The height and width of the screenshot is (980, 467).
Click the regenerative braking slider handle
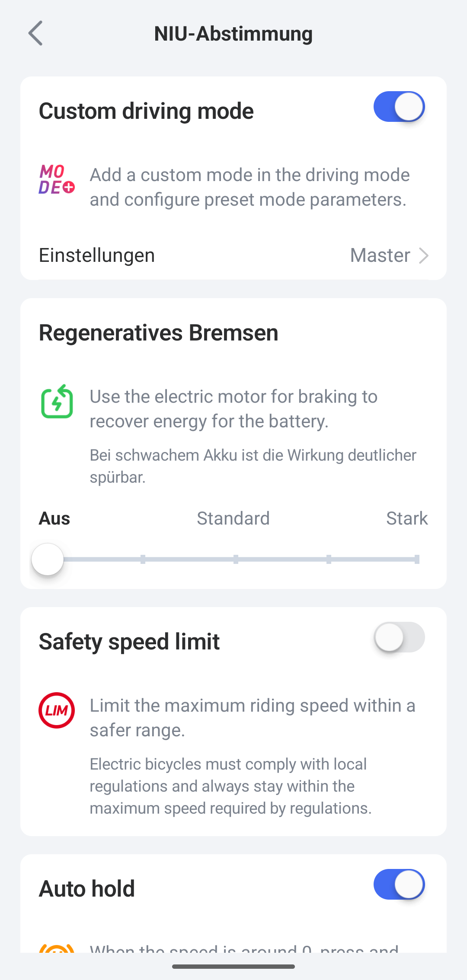(48, 560)
